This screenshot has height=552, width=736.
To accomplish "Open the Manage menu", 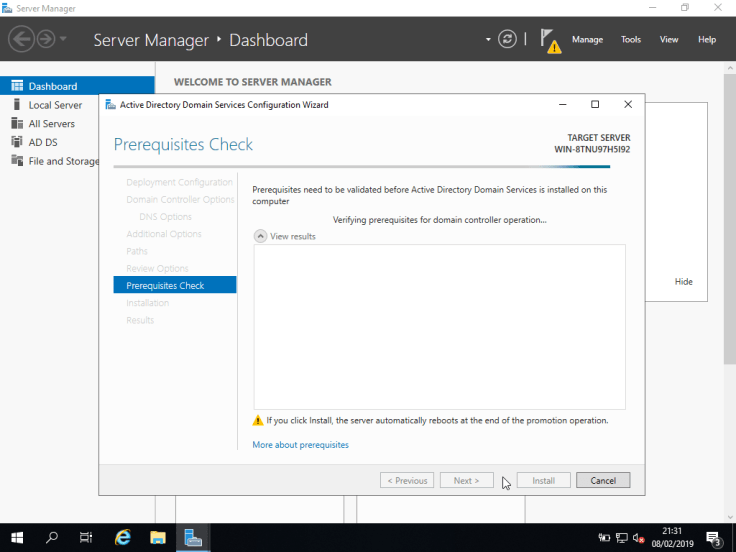I will [587, 40].
